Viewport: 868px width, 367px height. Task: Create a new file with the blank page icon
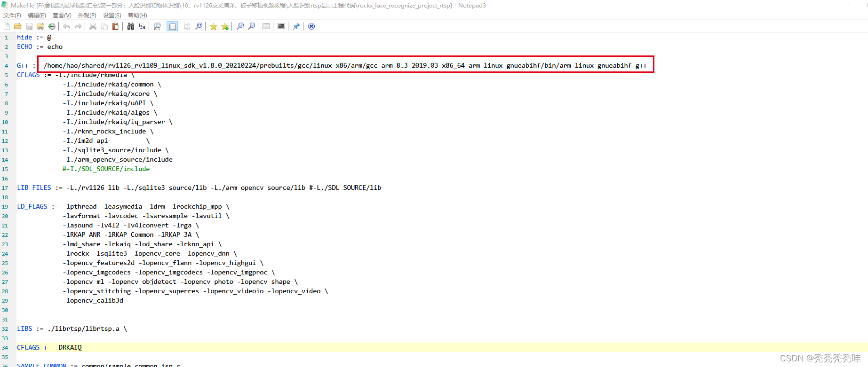point(7,26)
